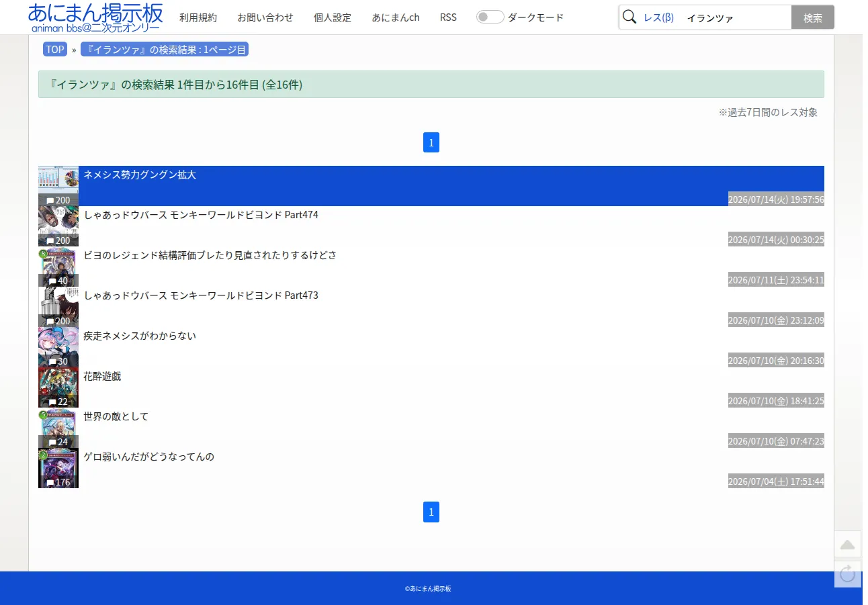This screenshot has width=868, height=605.
Task: Open thumbnail of ネメシス勢力グングン拡大 thread
Action: click(x=58, y=186)
